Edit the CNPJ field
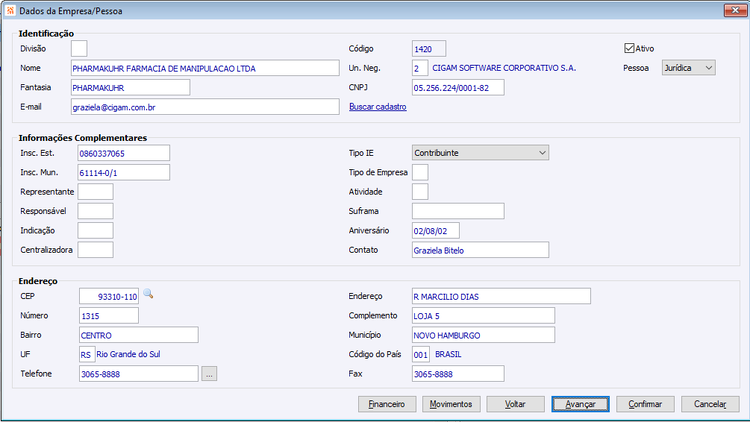 click(x=458, y=88)
